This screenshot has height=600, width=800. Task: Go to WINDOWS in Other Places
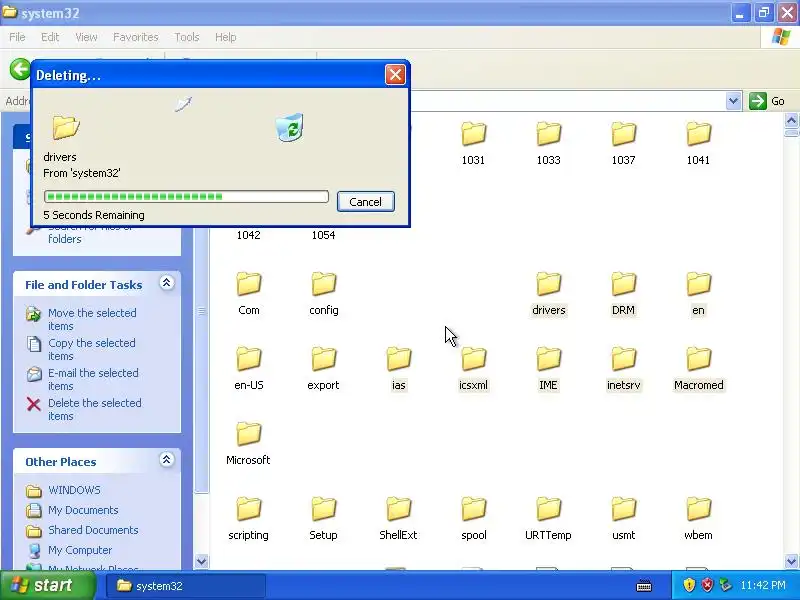click(74, 490)
